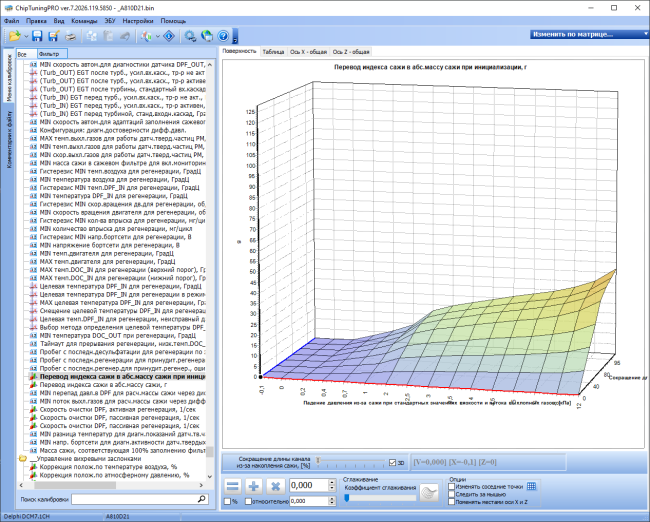Open the Комментарии к файлу vertical tab
Screen dimensions: 650x522
point(9,139)
